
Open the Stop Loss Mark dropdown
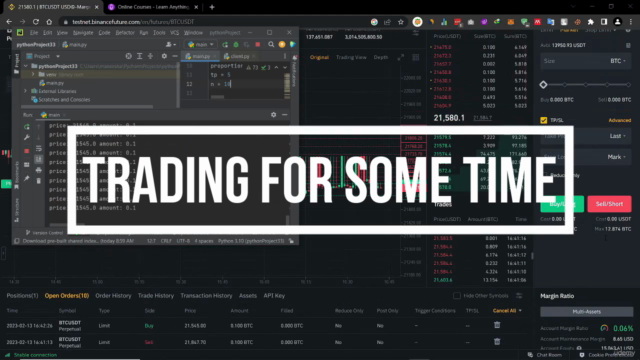(x=616, y=157)
